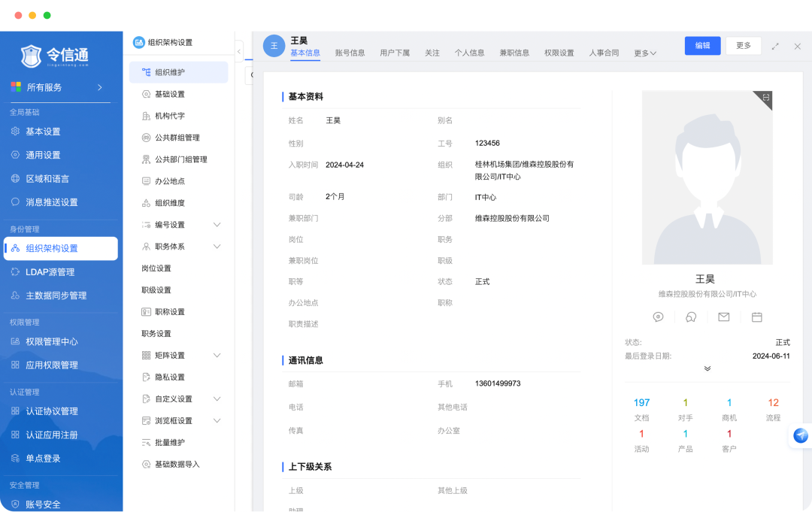The width and height of the screenshot is (812, 512).
Task: Click the message bubble icon under 王昊's name
Action: (658, 317)
